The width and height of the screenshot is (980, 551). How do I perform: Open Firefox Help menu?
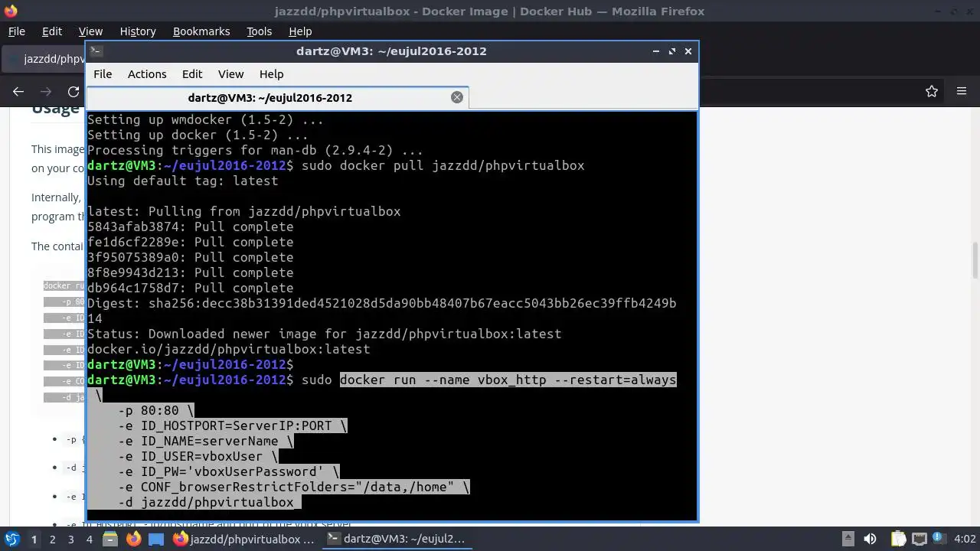tap(300, 31)
